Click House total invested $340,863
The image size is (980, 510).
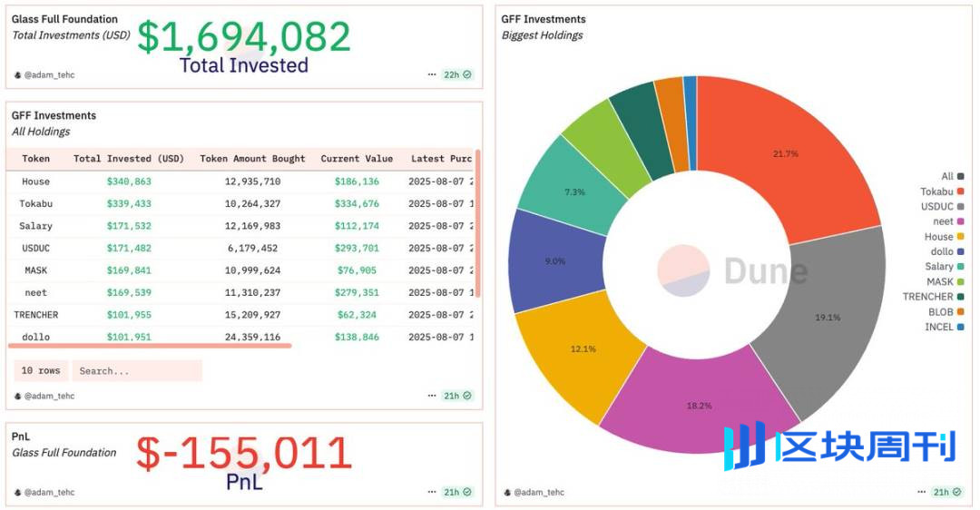pos(129,181)
